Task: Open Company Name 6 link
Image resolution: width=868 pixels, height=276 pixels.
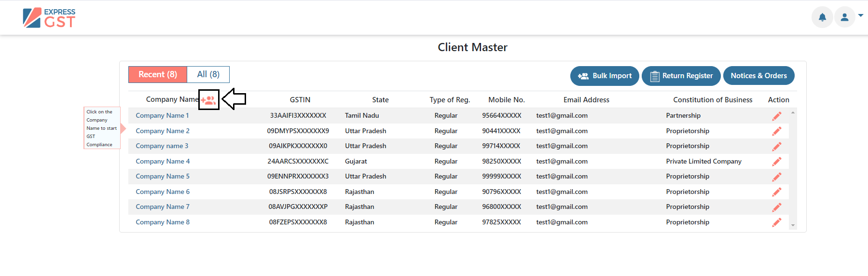Action: coord(163,192)
